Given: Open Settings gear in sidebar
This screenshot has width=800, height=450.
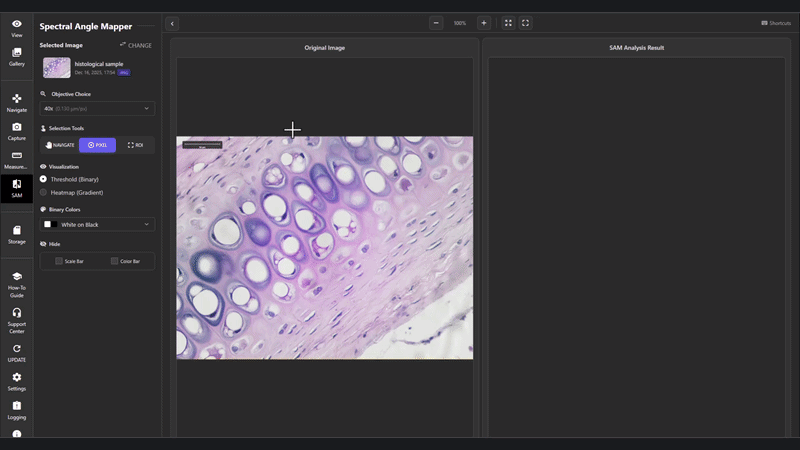Looking at the screenshot, I should pyautogui.click(x=17, y=381).
